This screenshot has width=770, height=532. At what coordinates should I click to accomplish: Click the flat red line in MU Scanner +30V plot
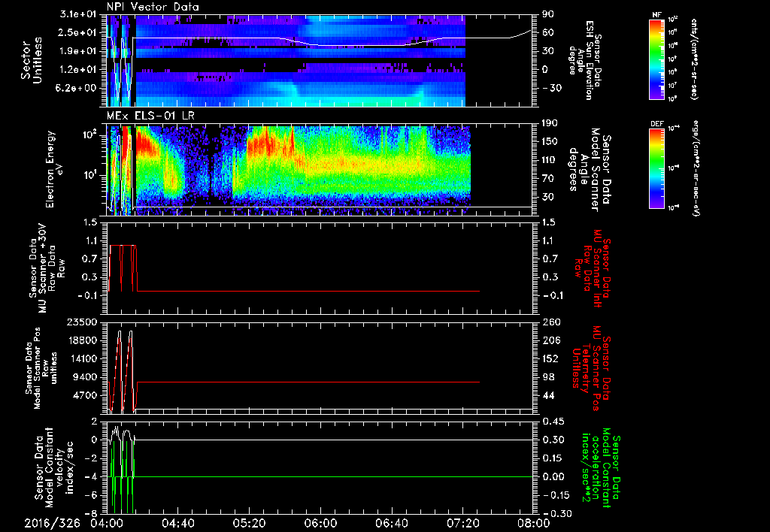pyautogui.click(x=308, y=291)
